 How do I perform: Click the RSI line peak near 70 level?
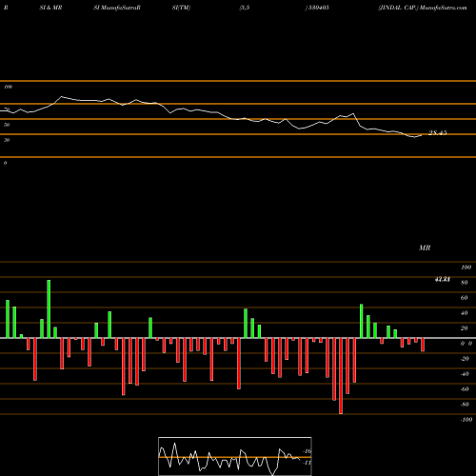62,96
